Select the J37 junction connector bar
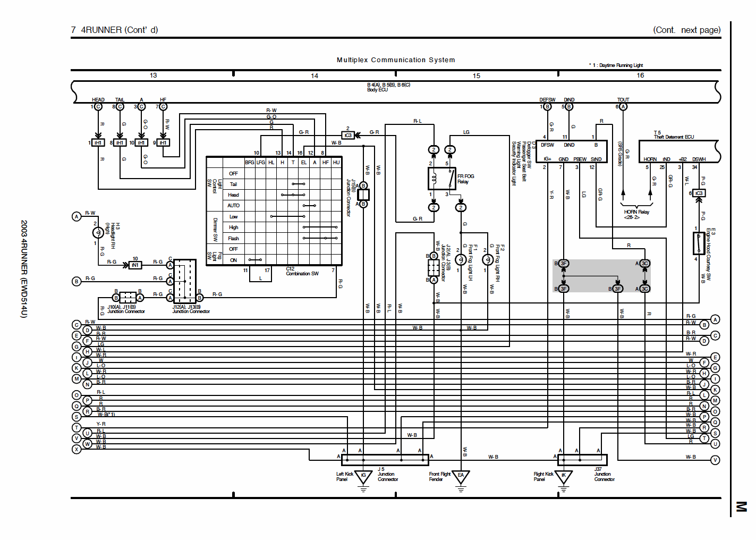The width and height of the screenshot is (756, 540). [582, 460]
